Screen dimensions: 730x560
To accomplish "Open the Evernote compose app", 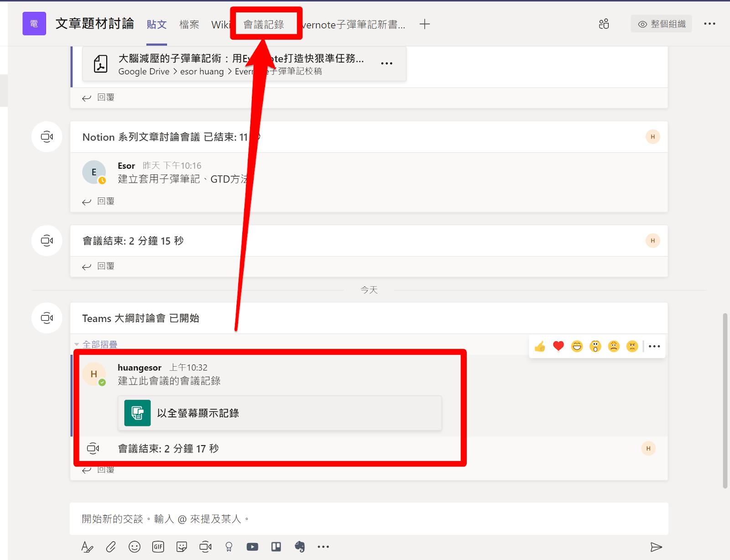I will pyautogui.click(x=300, y=547).
